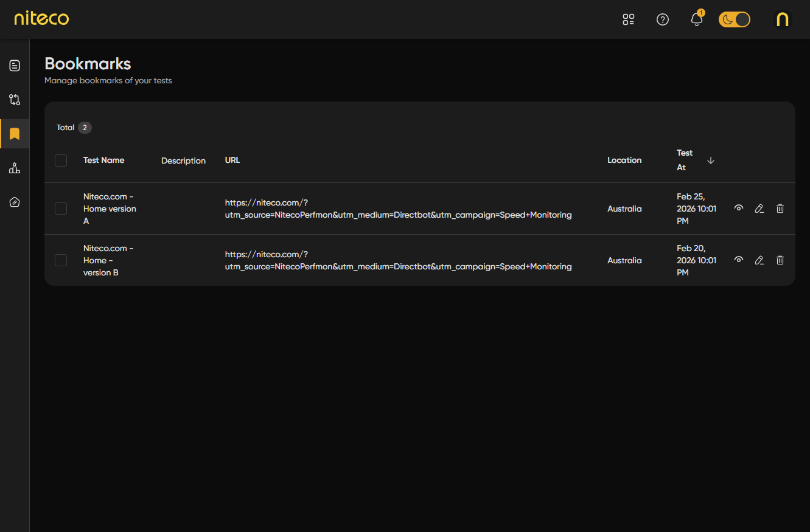The height and width of the screenshot is (532, 810).
Task: View the Home - version B bookmark (eye icon)
Action: click(x=739, y=260)
